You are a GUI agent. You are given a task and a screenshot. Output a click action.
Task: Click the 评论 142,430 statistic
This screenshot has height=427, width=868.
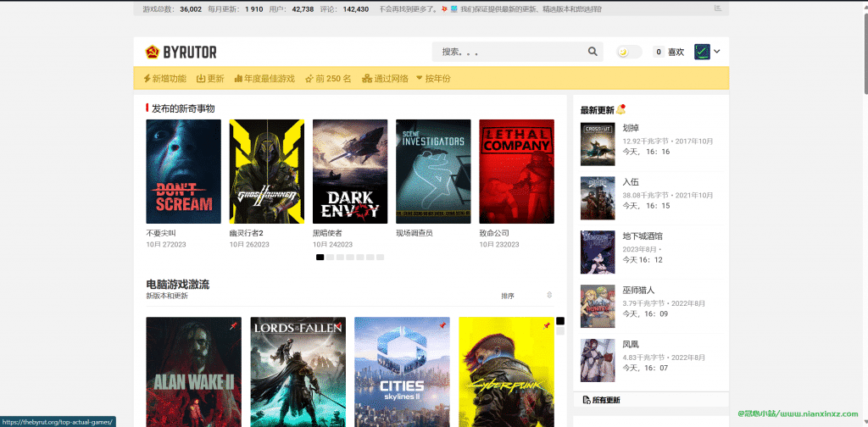tap(344, 8)
